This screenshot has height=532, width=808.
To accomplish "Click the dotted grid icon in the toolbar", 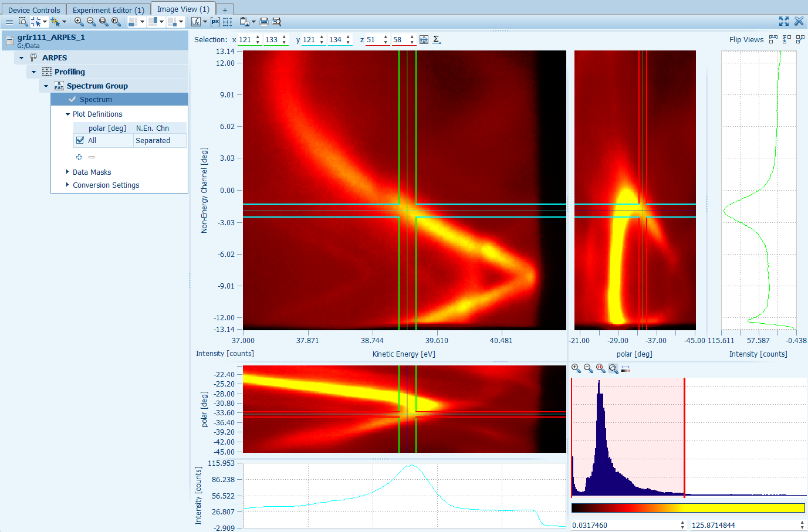I will 228,22.
